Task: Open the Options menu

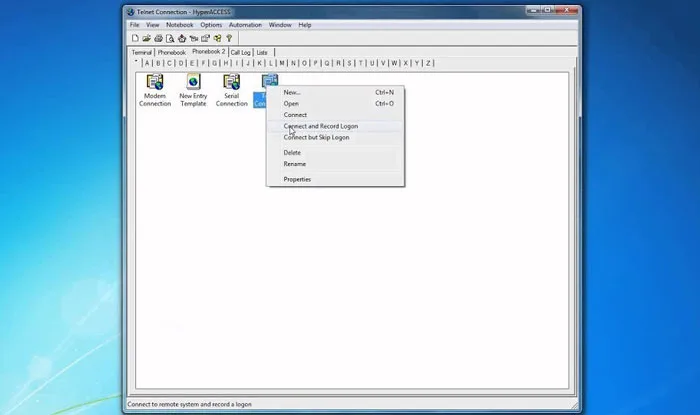Action: (x=211, y=25)
